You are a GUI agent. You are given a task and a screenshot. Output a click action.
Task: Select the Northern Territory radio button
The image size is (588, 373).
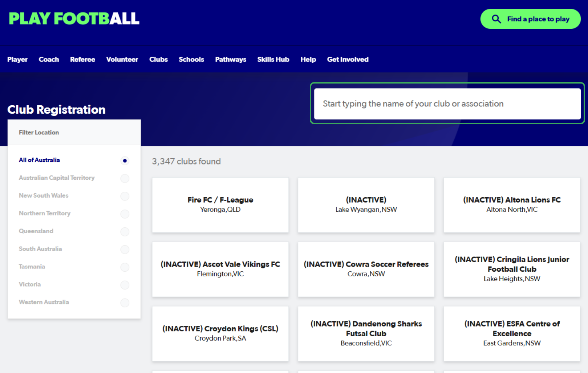[x=125, y=214]
